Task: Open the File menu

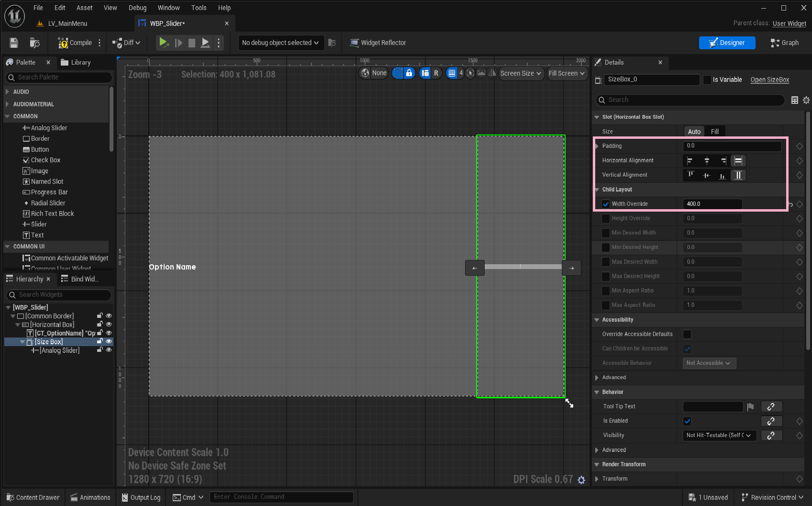Action: [38, 8]
